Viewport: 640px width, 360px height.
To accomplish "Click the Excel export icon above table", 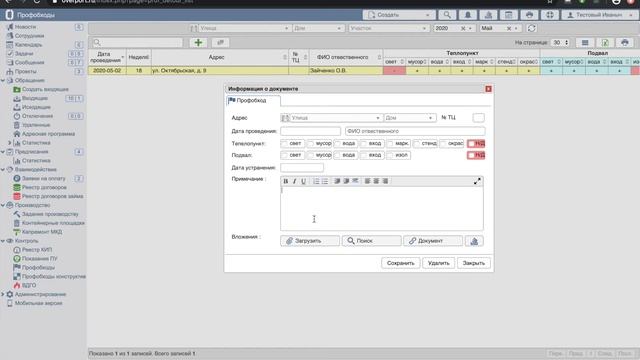I will point(605,42).
